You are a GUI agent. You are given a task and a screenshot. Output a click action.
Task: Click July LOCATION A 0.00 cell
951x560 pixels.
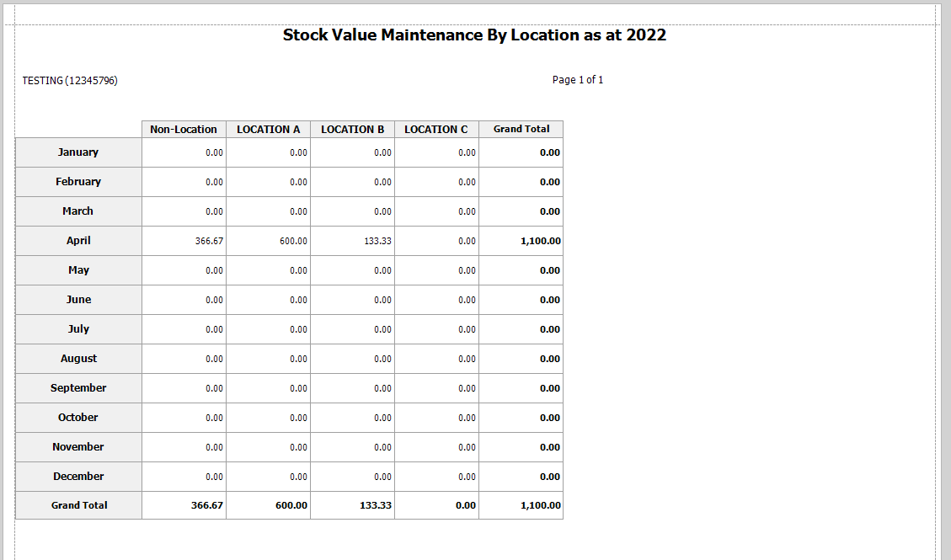coord(268,329)
